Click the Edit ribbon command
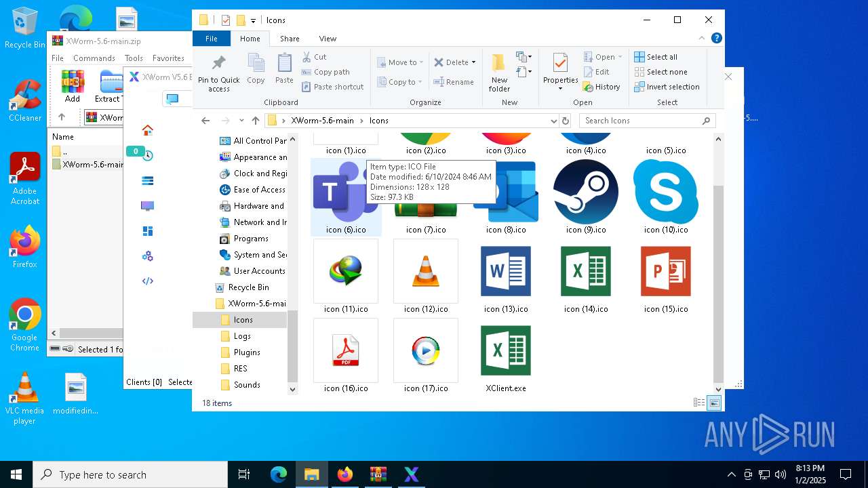 [596, 72]
